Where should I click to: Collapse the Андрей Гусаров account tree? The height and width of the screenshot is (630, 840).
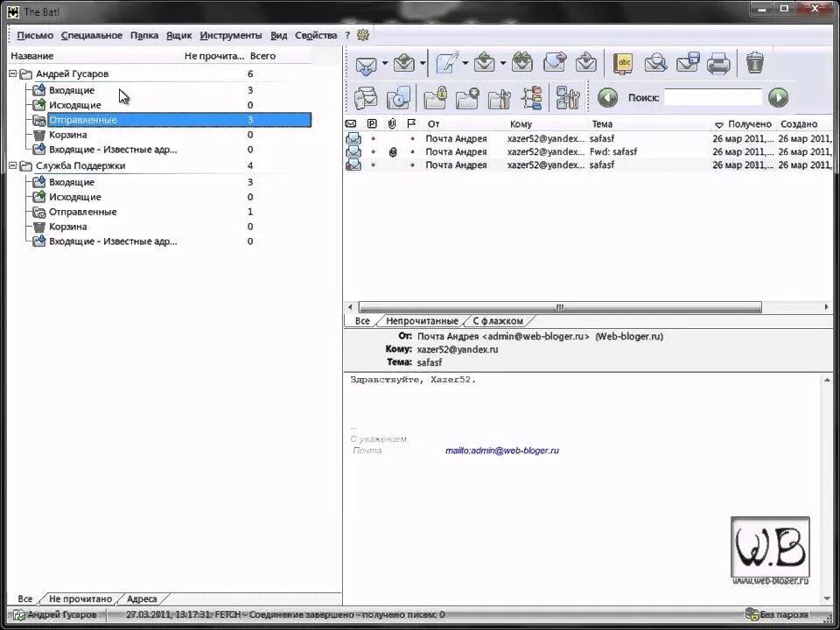(13, 73)
